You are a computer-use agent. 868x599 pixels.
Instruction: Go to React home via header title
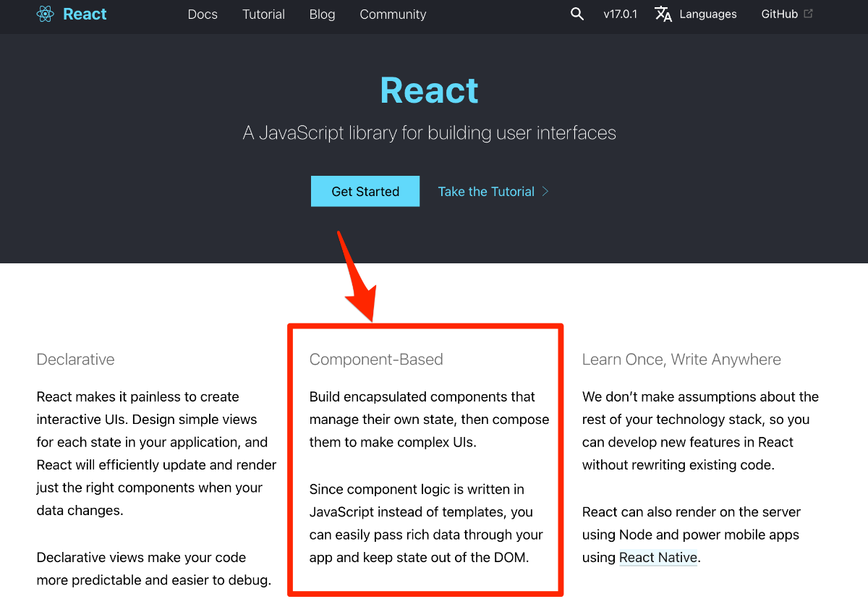click(x=85, y=14)
